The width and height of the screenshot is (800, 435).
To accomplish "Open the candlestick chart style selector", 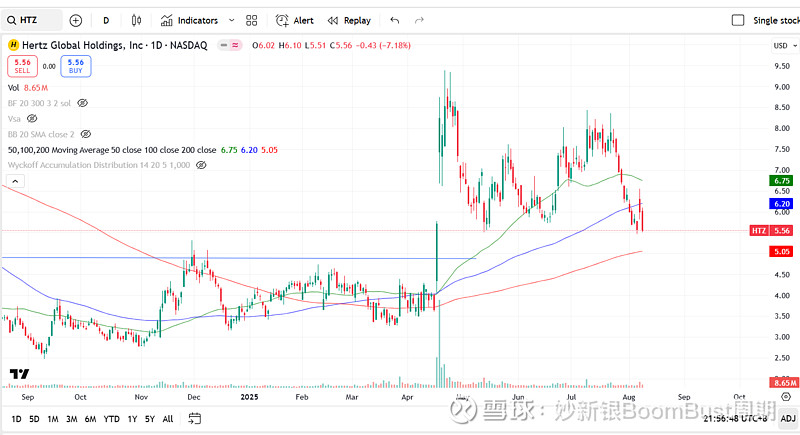I will (136, 20).
